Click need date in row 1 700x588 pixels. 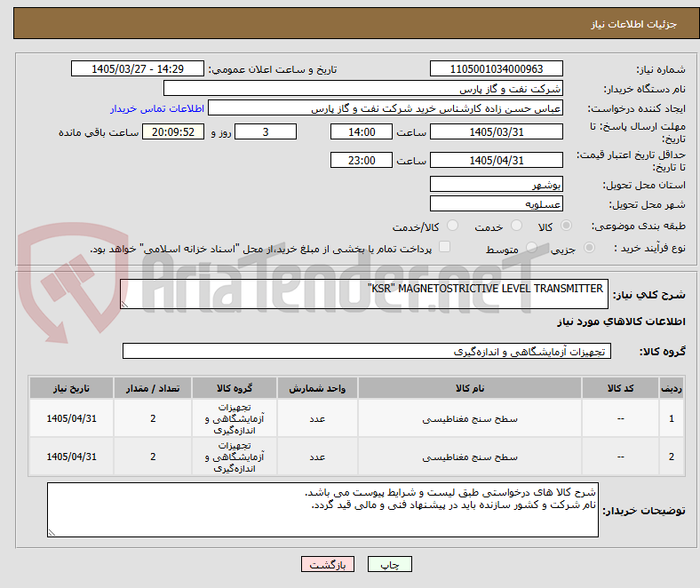(71, 418)
